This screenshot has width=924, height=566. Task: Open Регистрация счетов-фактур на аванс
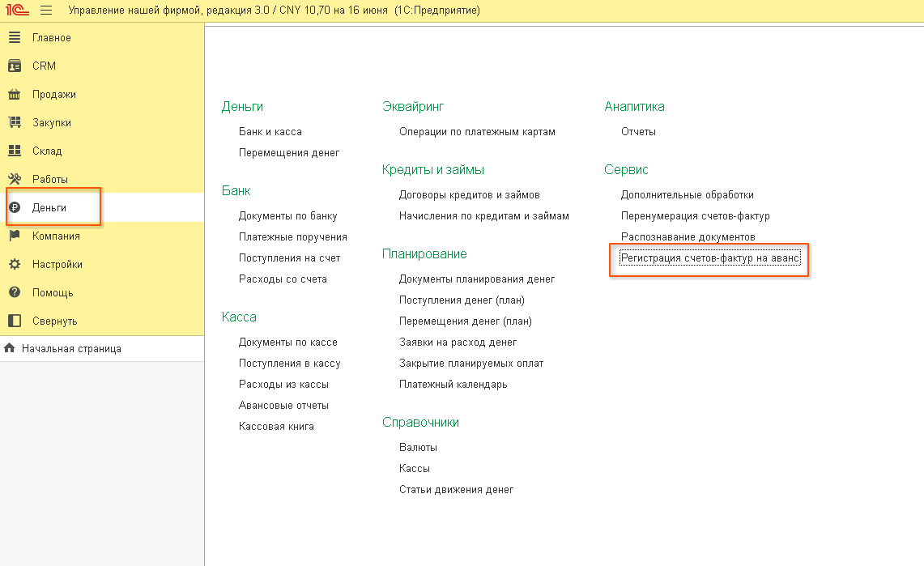(x=710, y=258)
